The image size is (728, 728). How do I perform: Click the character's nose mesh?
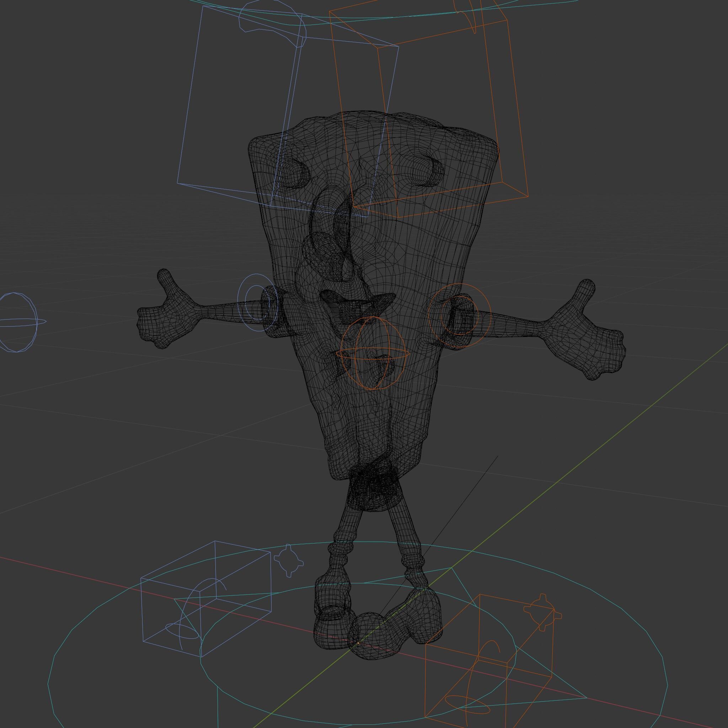point(328,256)
